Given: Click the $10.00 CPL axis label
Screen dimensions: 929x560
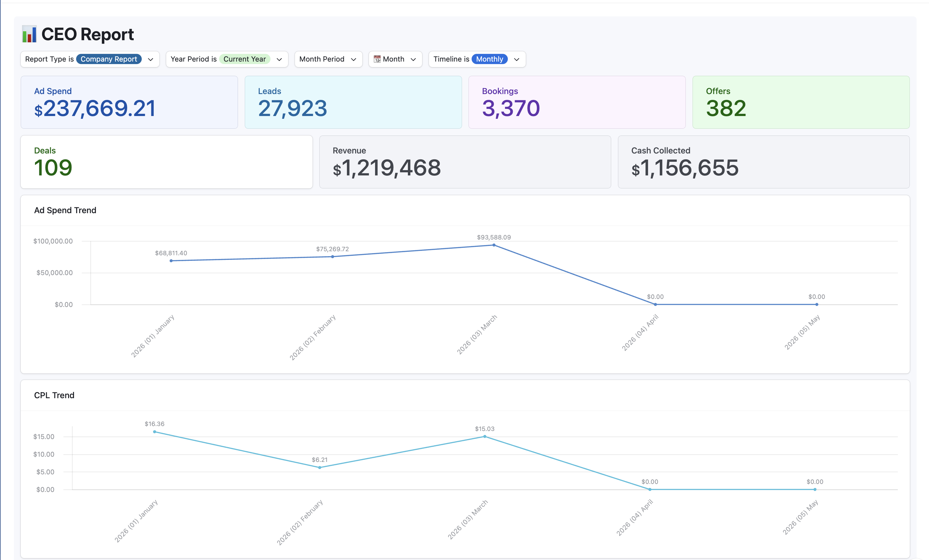Looking at the screenshot, I should tap(44, 454).
